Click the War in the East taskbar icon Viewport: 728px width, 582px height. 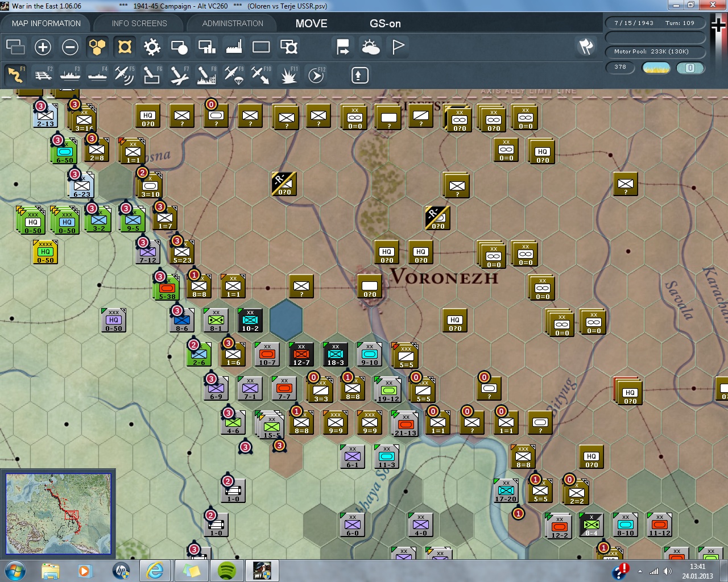tap(262, 571)
